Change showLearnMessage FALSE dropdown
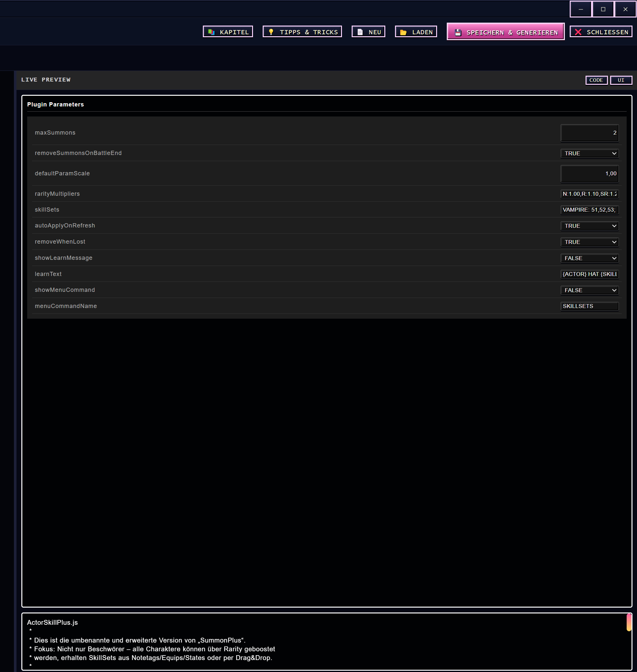Screen dimensions: 637x672 [x=589, y=258]
